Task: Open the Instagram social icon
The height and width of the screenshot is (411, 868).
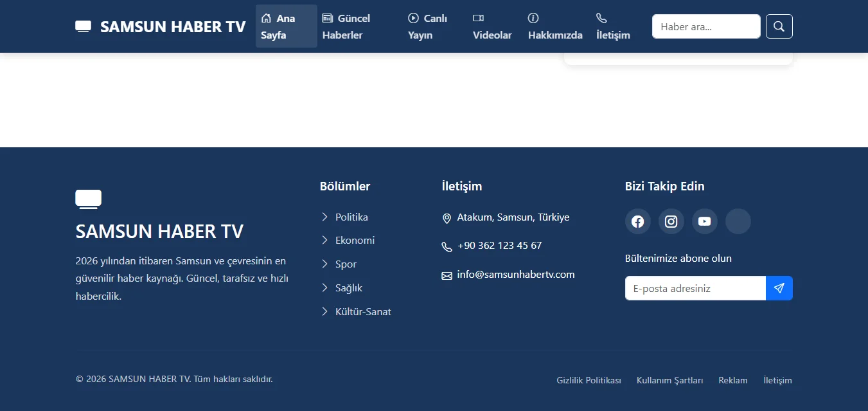Action: (x=671, y=221)
